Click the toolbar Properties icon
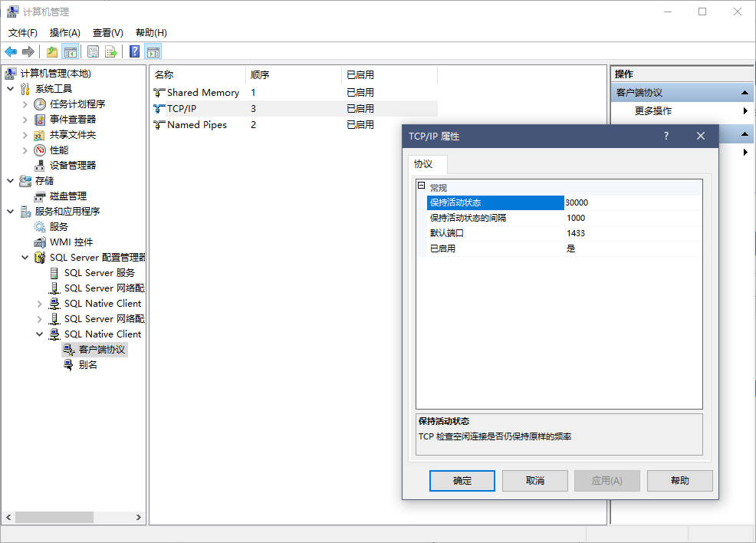Image resolution: width=756 pixels, height=543 pixels. (x=93, y=51)
